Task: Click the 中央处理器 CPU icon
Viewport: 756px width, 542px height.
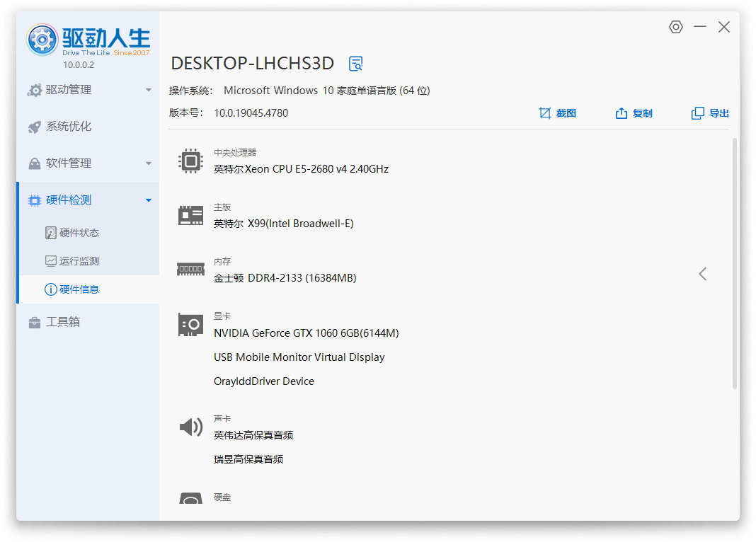Action: click(x=191, y=161)
